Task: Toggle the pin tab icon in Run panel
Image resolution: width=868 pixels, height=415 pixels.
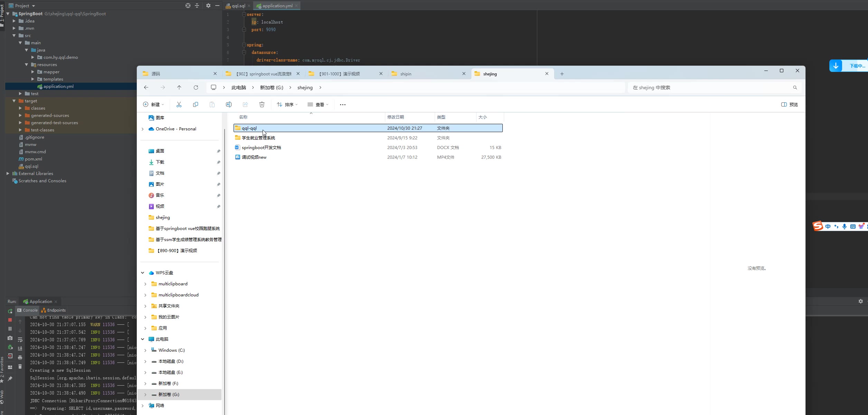Action: pos(10,379)
